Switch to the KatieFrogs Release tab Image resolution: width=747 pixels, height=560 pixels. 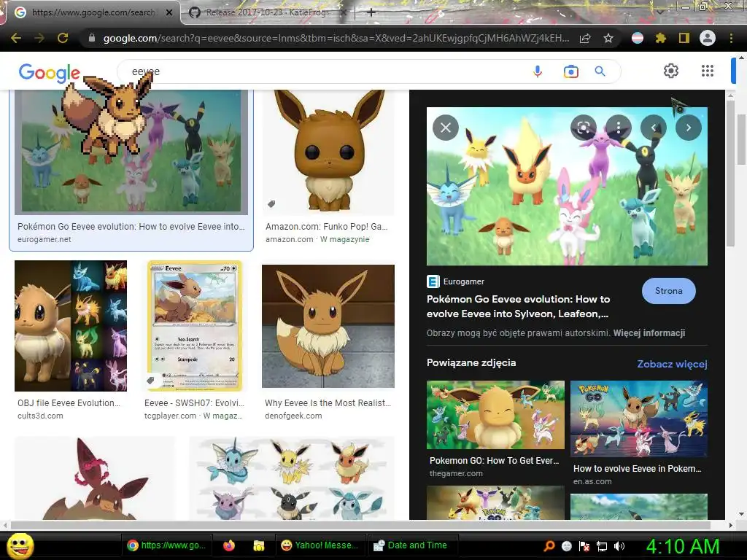pyautogui.click(x=267, y=12)
